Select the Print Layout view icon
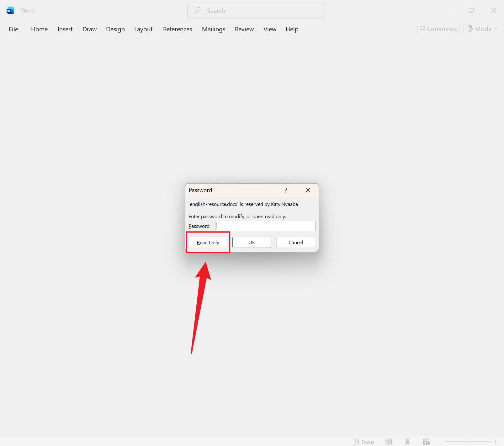This screenshot has width=504, height=446. click(x=407, y=442)
